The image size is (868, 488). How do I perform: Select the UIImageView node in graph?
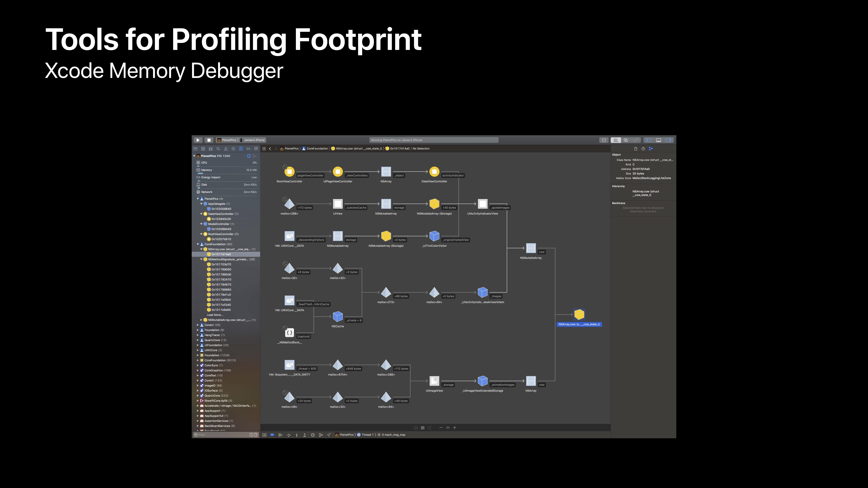434,381
